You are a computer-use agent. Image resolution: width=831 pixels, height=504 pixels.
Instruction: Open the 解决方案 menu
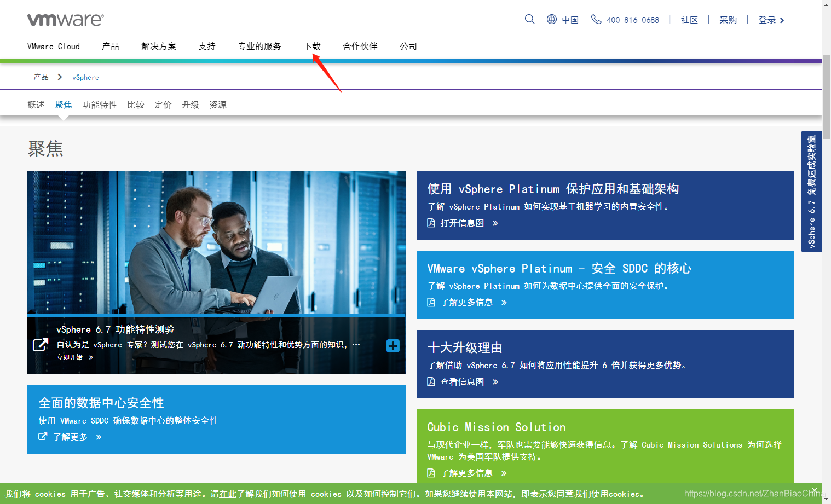click(159, 47)
